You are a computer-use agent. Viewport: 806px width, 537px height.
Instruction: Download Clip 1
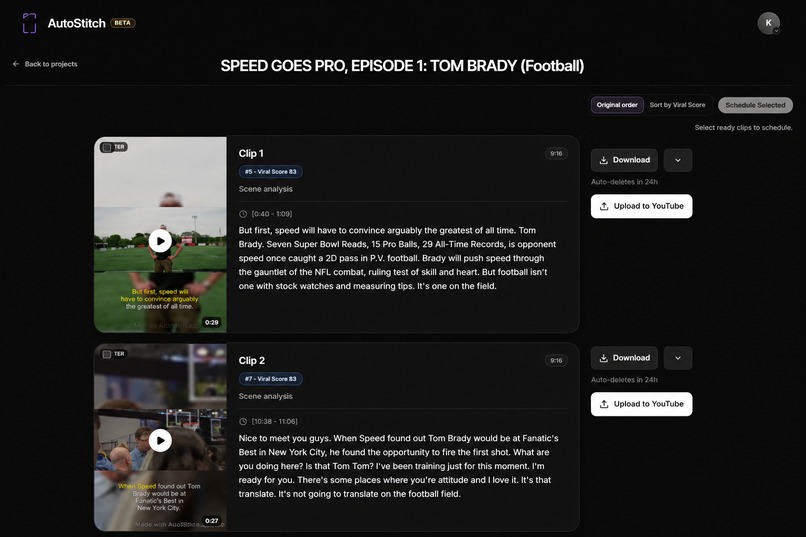(x=624, y=160)
